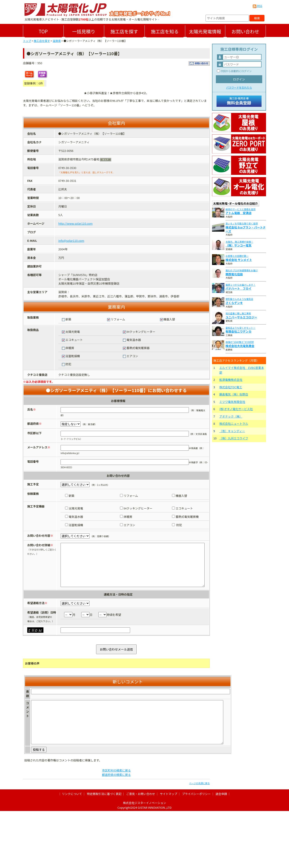Open the orange ホームページ icon

[x=29, y=74]
